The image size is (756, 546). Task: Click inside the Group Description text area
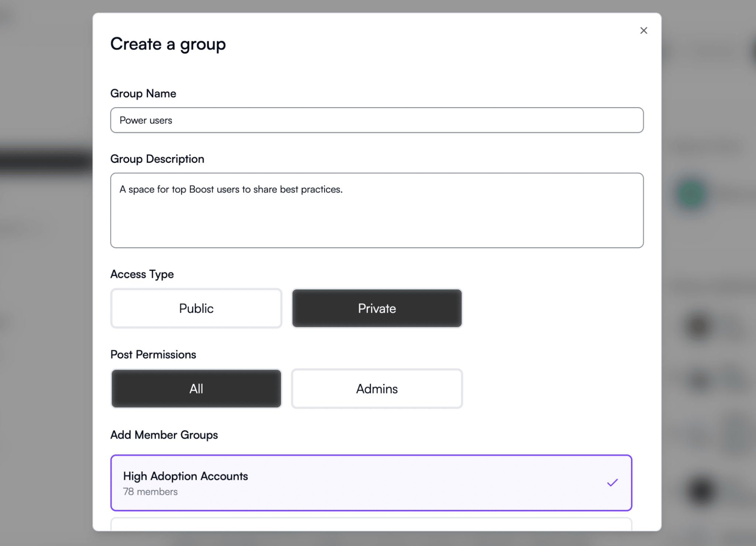click(x=377, y=218)
